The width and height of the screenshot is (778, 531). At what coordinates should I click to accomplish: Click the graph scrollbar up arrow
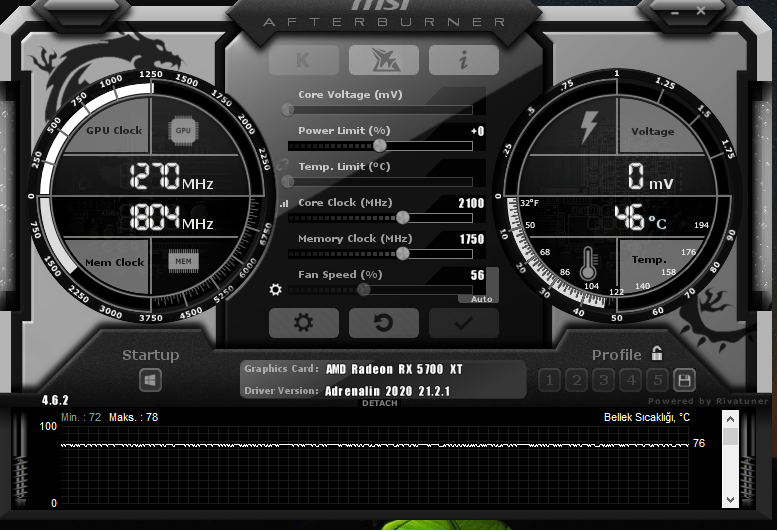pyautogui.click(x=730, y=419)
